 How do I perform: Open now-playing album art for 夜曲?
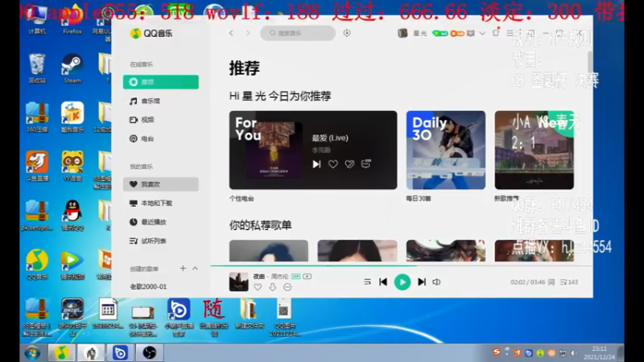[238, 282]
